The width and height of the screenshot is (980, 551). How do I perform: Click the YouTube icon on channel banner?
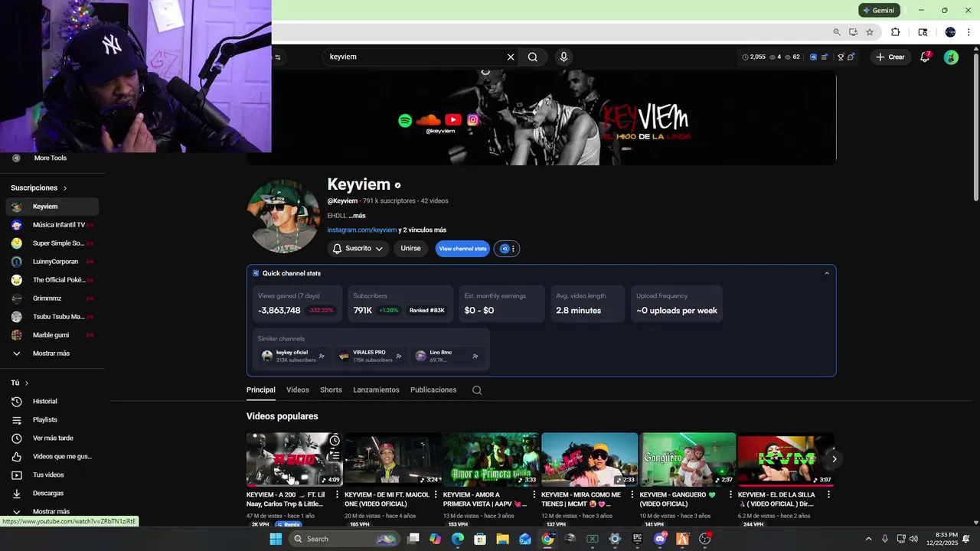(453, 120)
